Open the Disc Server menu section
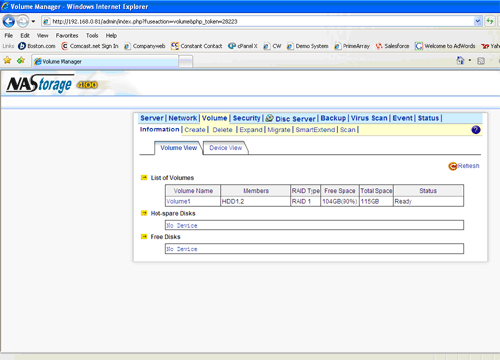500x360 pixels. point(295,119)
